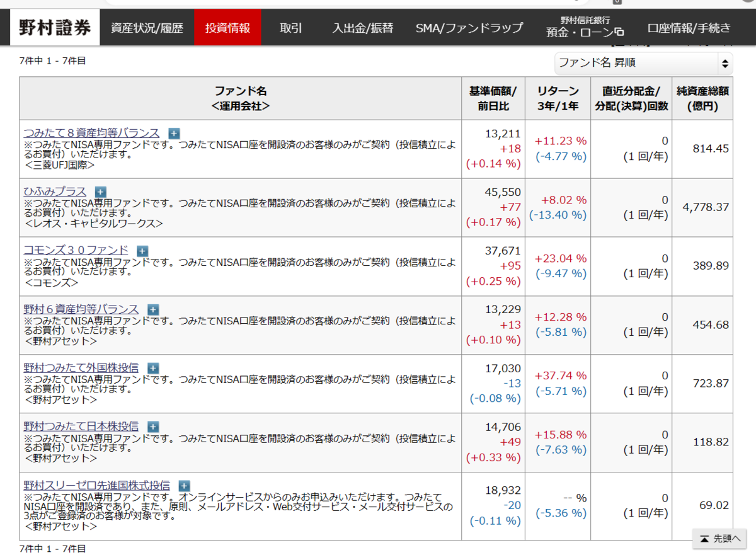Click the リターン 3年/1年 column header
This screenshot has width=756, height=555.
click(x=558, y=98)
